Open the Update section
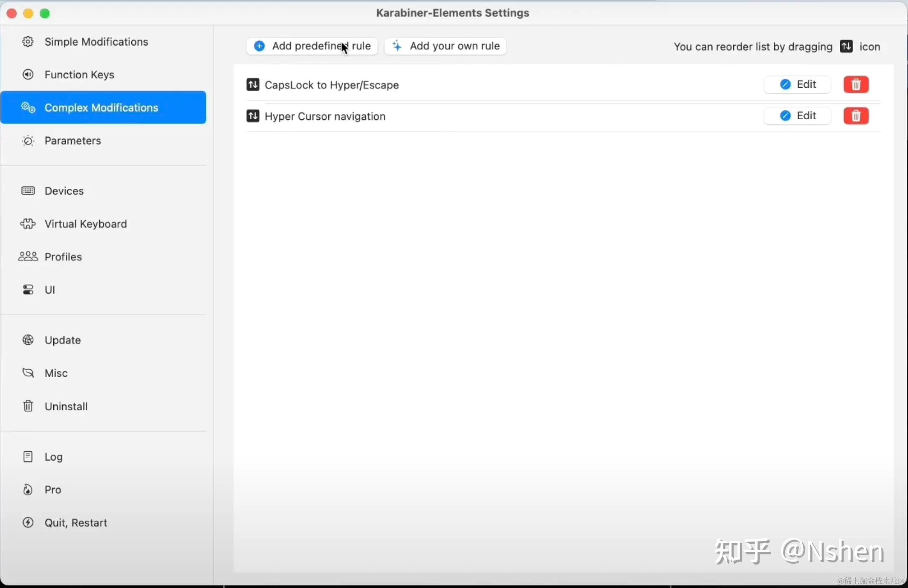The width and height of the screenshot is (908, 588). point(103,340)
